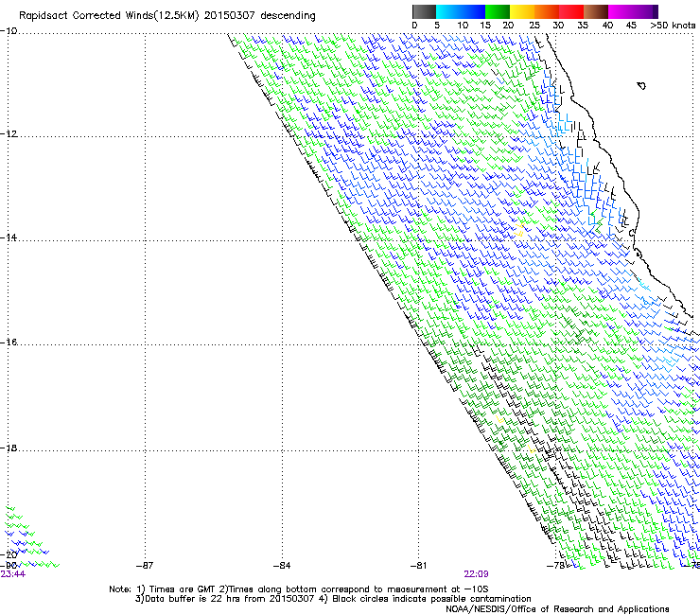This screenshot has height=615, width=700.
Task: Click the yellow 20-25 knots legend swatch
Action: 522,11
